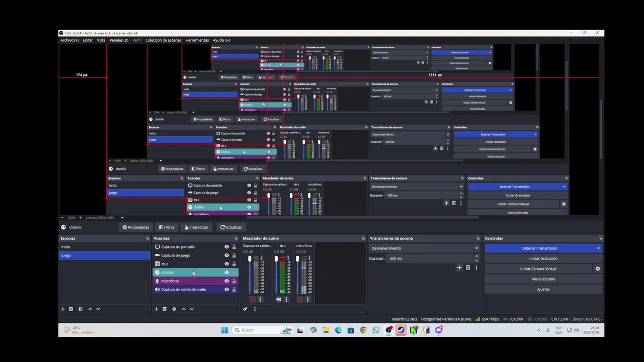This screenshot has width=644, height=362.
Task: Add a new source with the plus icon
Action: [x=156, y=309]
